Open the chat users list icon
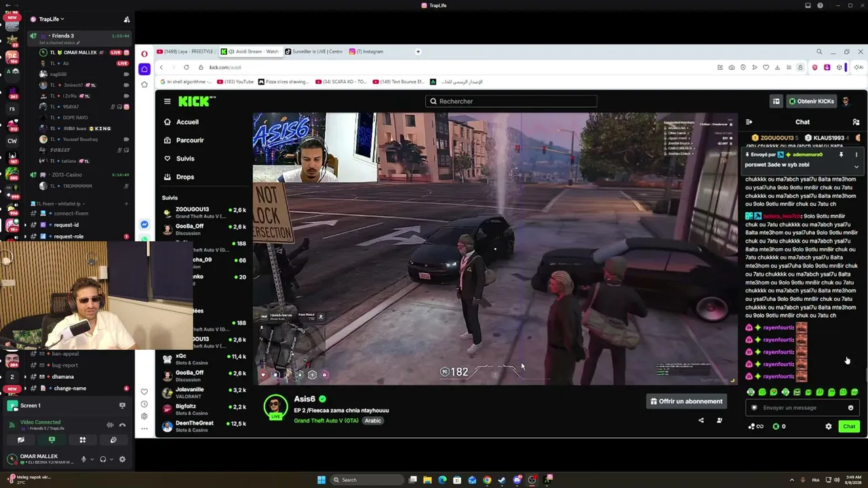The width and height of the screenshot is (868, 488). [x=856, y=122]
